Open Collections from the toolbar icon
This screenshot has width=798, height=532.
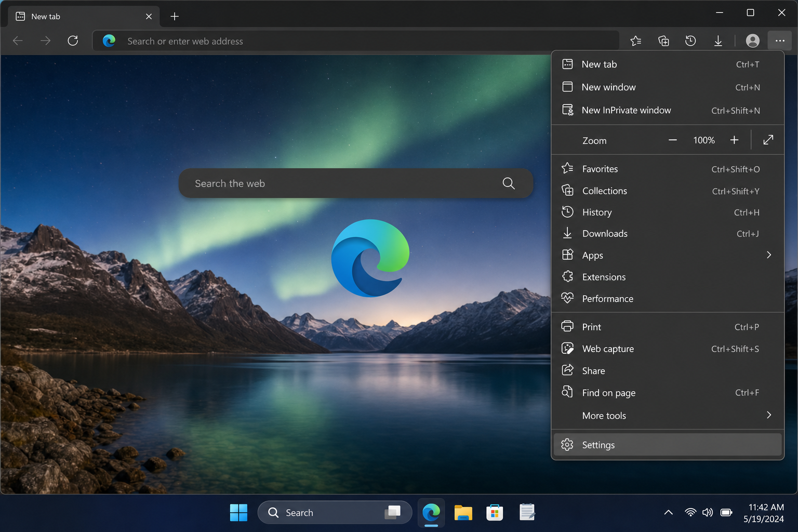tap(663, 41)
